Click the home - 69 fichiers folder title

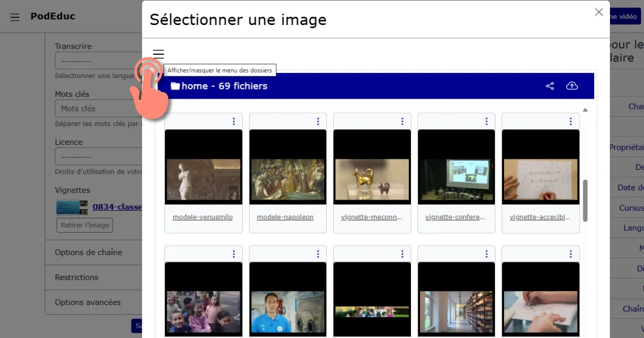click(224, 86)
